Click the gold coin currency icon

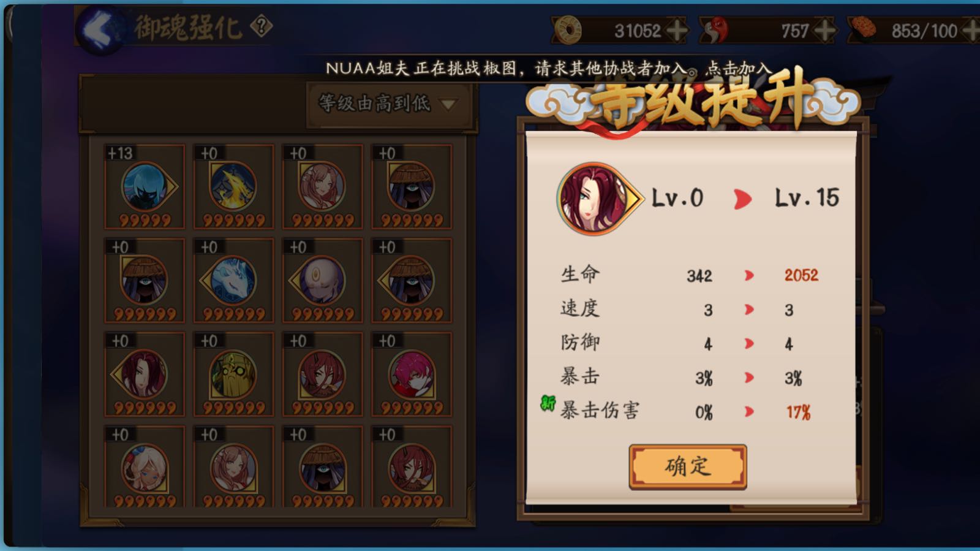click(x=568, y=31)
